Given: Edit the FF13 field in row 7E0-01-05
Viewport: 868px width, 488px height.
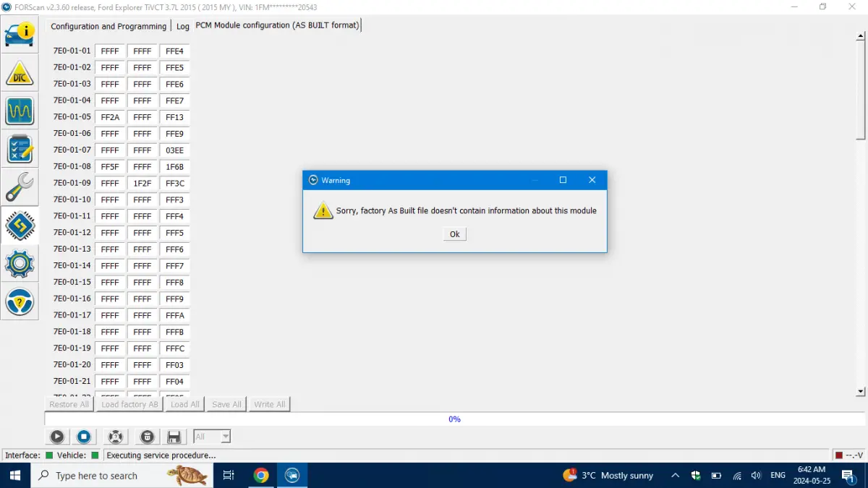Looking at the screenshot, I should click(174, 117).
